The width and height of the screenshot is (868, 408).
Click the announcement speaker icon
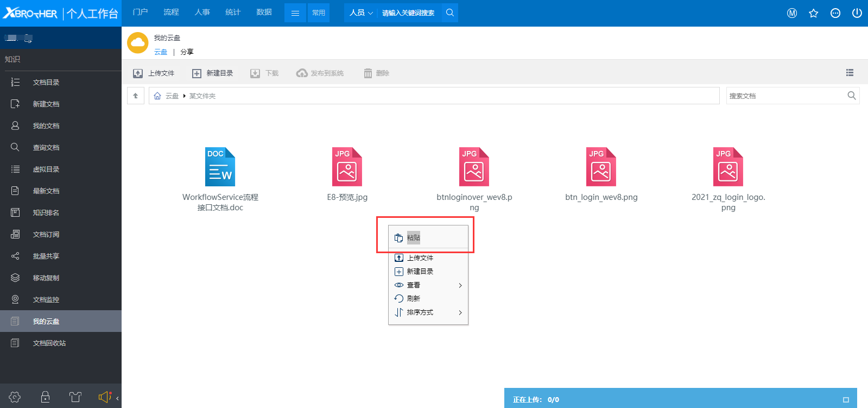(x=104, y=397)
